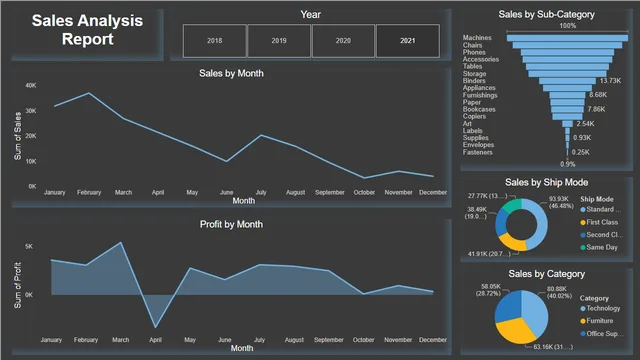This screenshot has height=360, width=640.
Task: Click the Fasteners sub-category label
Action: [x=478, y=152]
